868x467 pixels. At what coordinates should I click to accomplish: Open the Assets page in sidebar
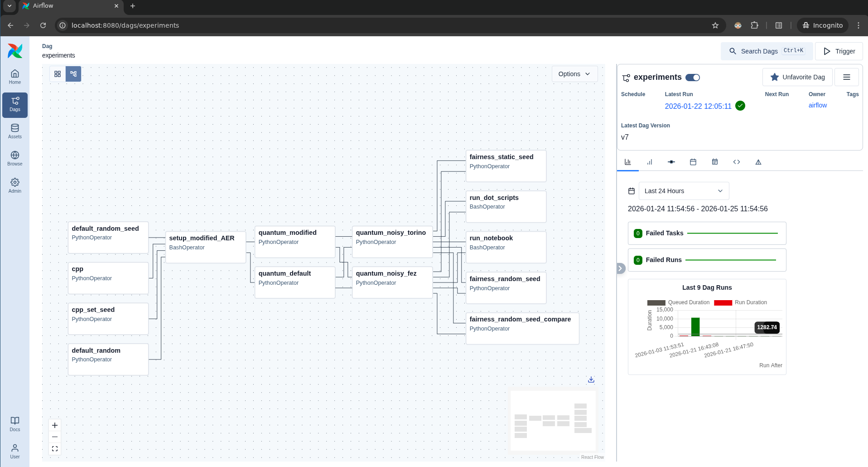(x=14, y=131)
